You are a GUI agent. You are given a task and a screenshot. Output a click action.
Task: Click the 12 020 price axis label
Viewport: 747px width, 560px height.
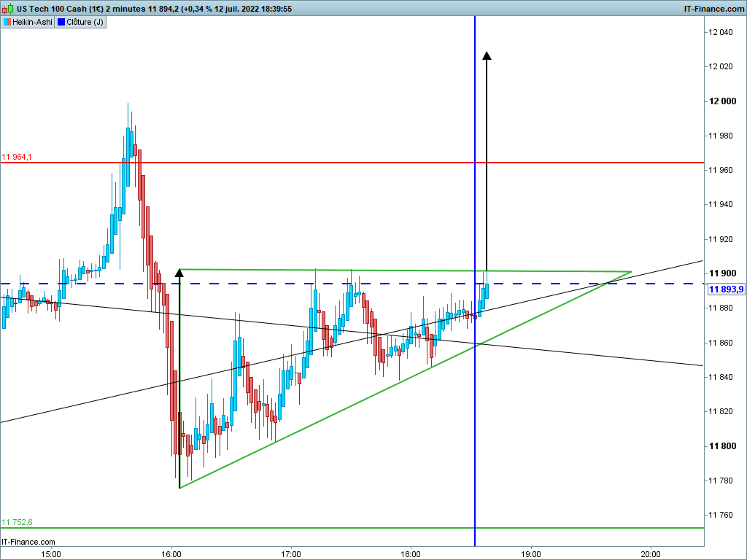click(x=720, y=66)
